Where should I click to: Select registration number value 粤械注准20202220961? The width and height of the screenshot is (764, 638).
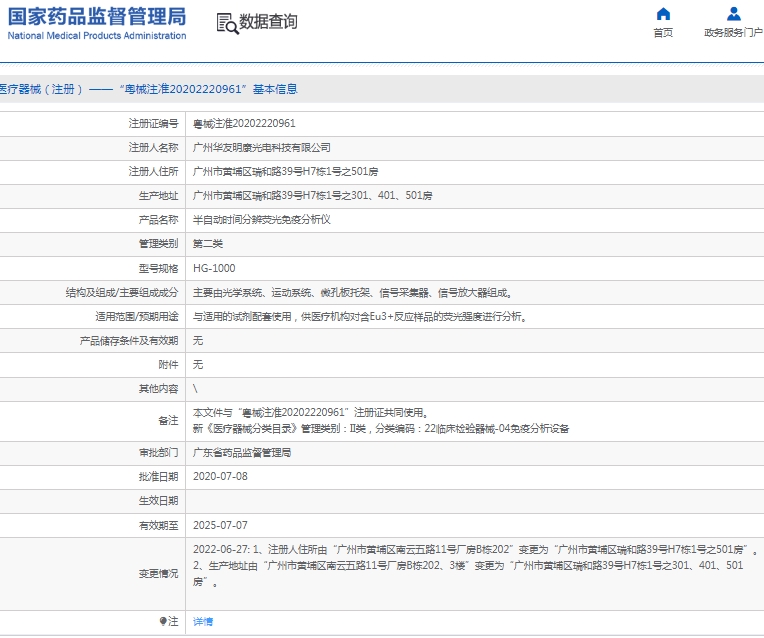[x=244, y=123]
